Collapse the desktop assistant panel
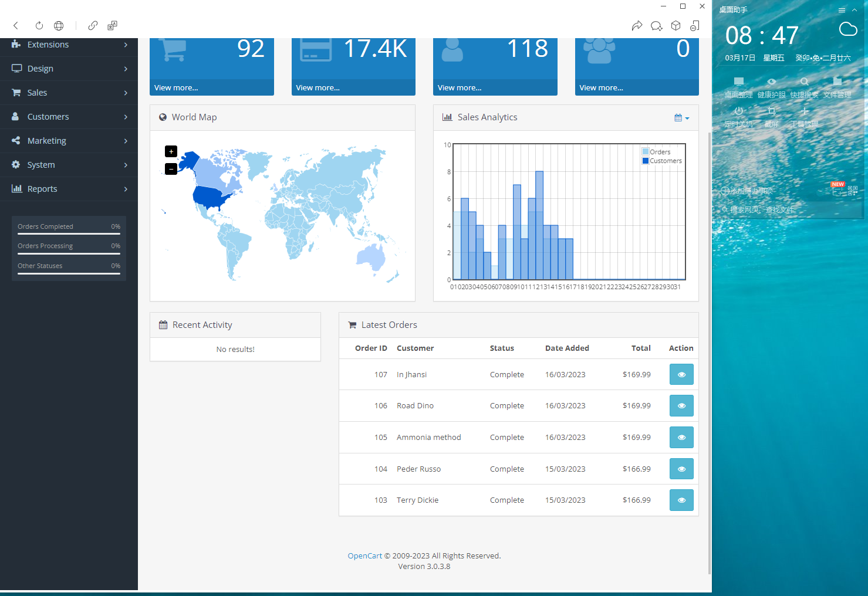Image resolution: width=868 pixels, height=596 pixels. (855, 10)
